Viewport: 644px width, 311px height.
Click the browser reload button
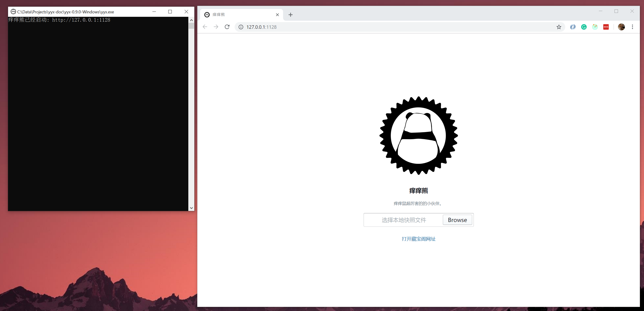tap(227, 27)
